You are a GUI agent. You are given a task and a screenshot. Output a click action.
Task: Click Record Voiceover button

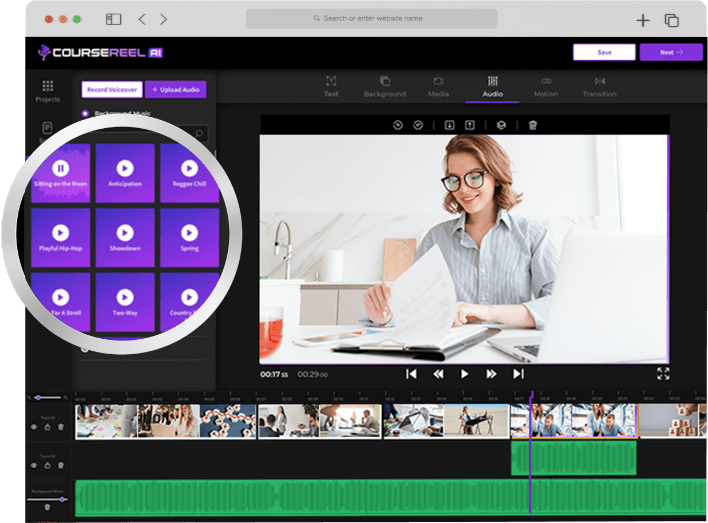tap(112, 89)
